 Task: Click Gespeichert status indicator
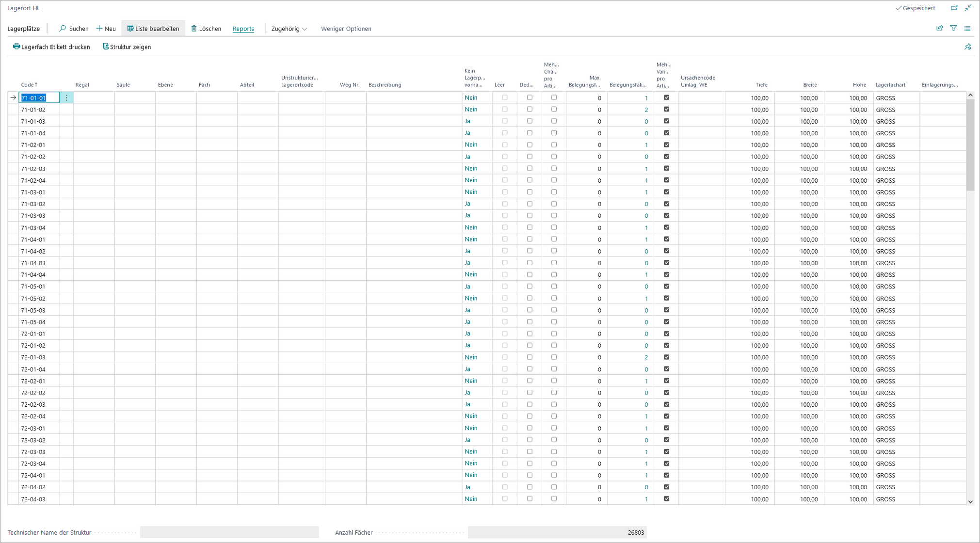pyautogui.click(x=916, y=8)
